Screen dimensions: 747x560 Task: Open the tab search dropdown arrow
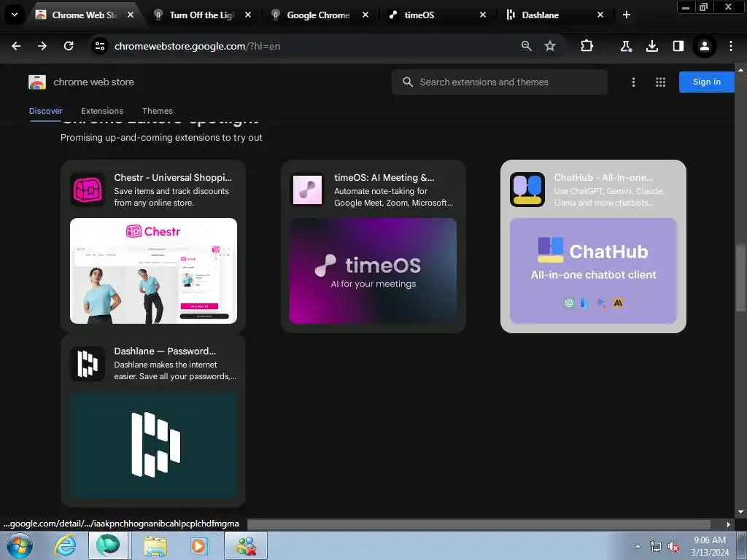[15, 15]
